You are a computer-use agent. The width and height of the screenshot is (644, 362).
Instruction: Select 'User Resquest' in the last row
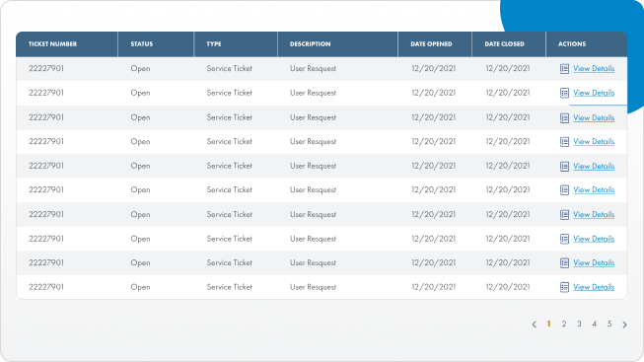(313, 287)
